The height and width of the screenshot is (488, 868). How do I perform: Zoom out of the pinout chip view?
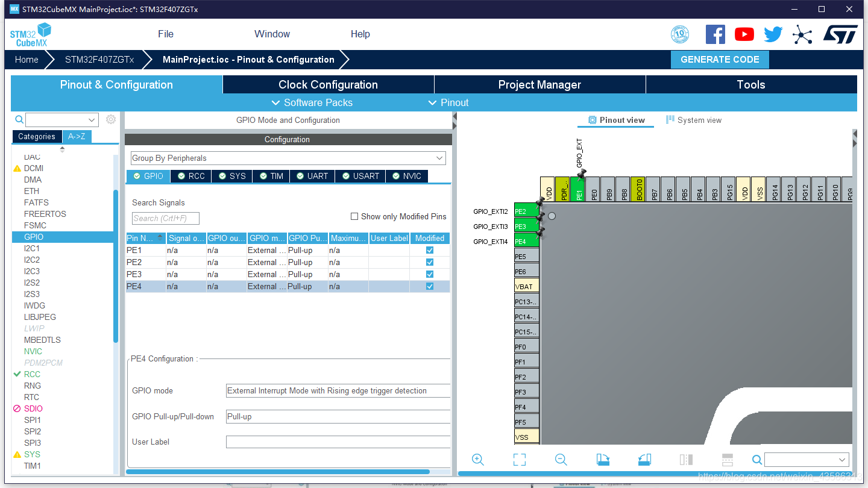(561, 460)
